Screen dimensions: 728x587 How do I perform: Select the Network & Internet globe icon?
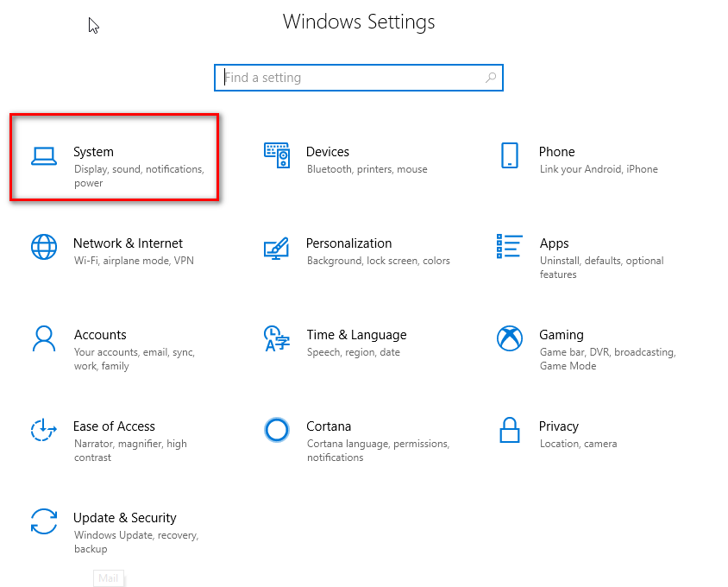[x=43, y=247]
